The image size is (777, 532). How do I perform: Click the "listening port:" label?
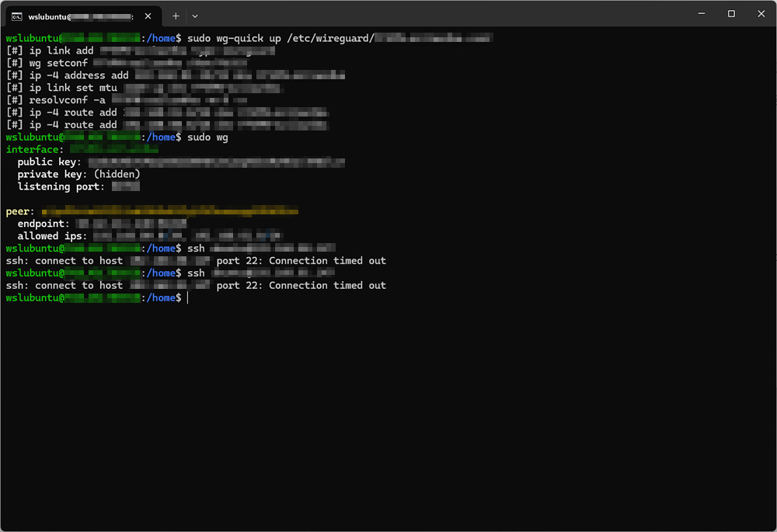(x=61, y=186)
